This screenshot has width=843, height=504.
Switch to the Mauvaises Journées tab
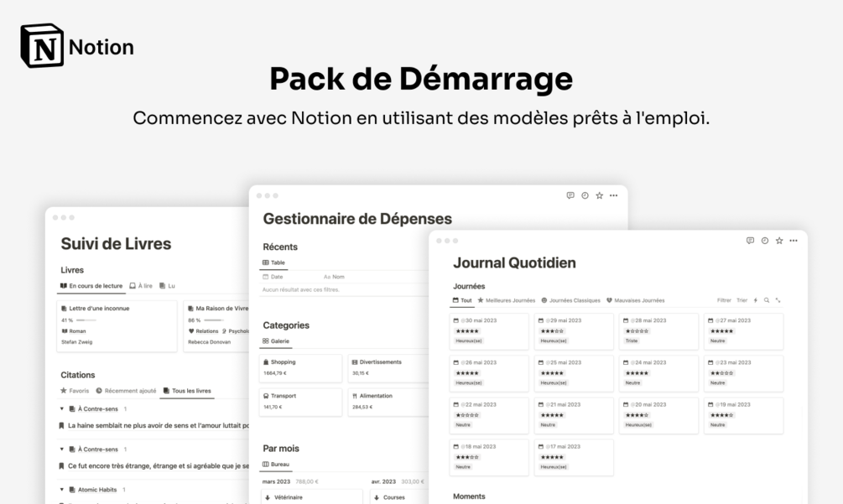(x=636, y=300)
